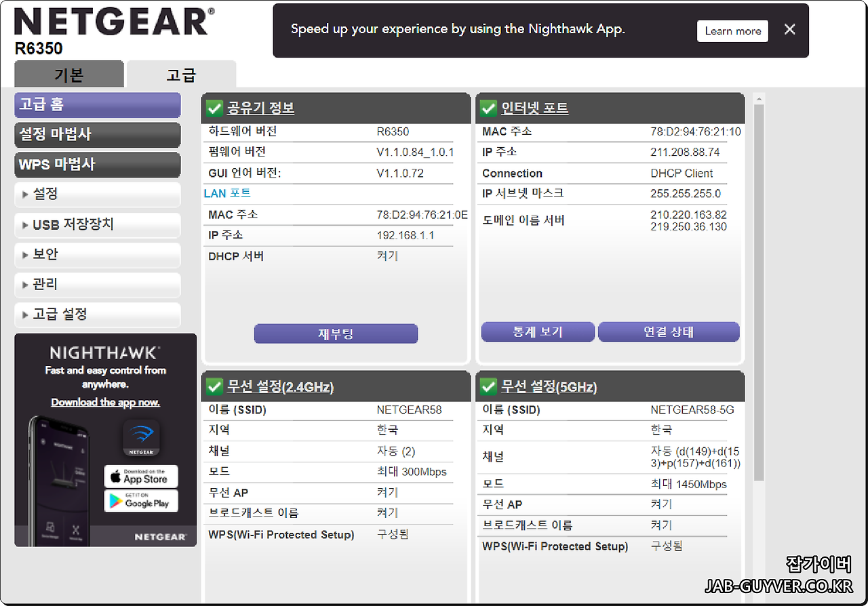Viewport: 868px width, 606px height.
Task: Expand the 설정 menu section
Action: [98, 195]
